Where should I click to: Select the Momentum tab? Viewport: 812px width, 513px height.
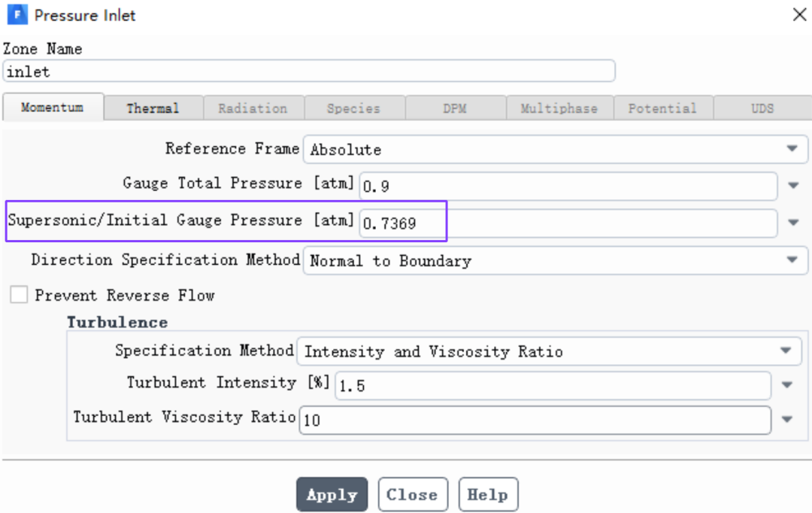(x=53, y=108)
